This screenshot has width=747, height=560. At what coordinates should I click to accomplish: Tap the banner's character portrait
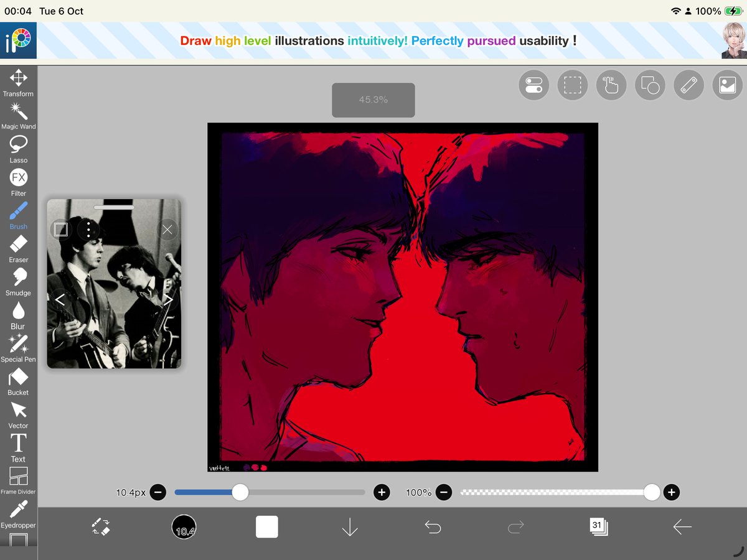[734, 41]
